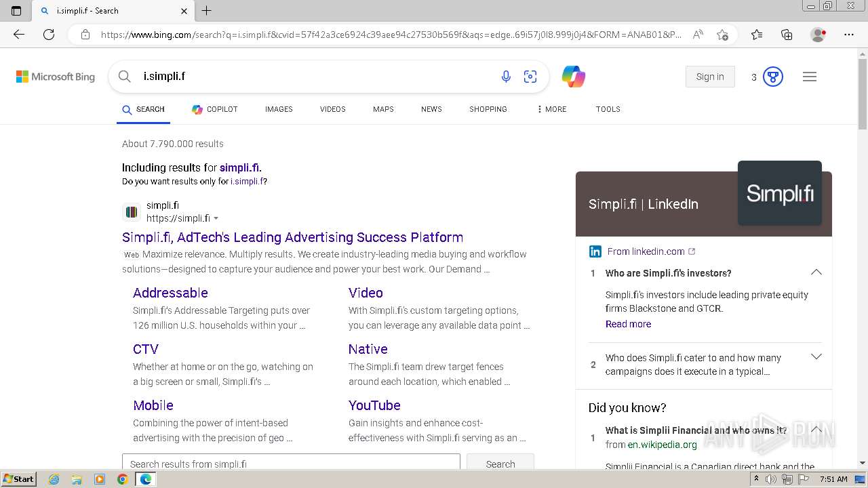This screenshot has width=868, height=488.
Task: Click the Sign in button
Action: [x=710, y=77]
